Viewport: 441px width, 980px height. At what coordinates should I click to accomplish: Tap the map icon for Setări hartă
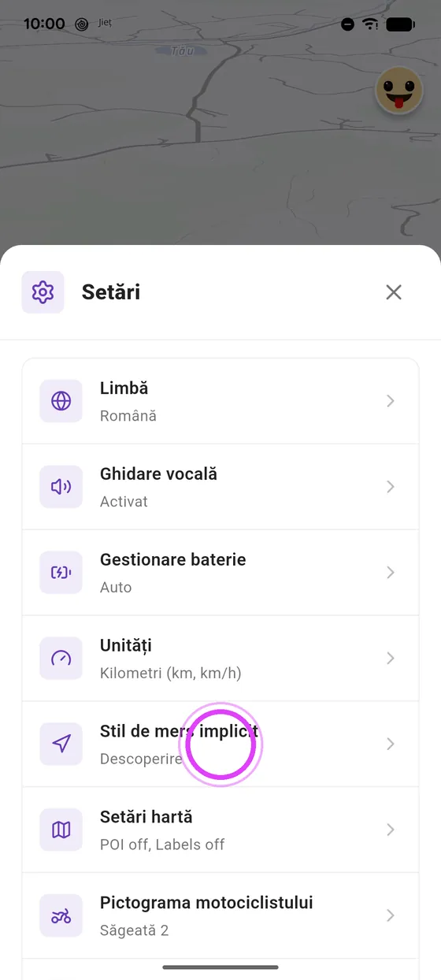(x=61, y=830)
